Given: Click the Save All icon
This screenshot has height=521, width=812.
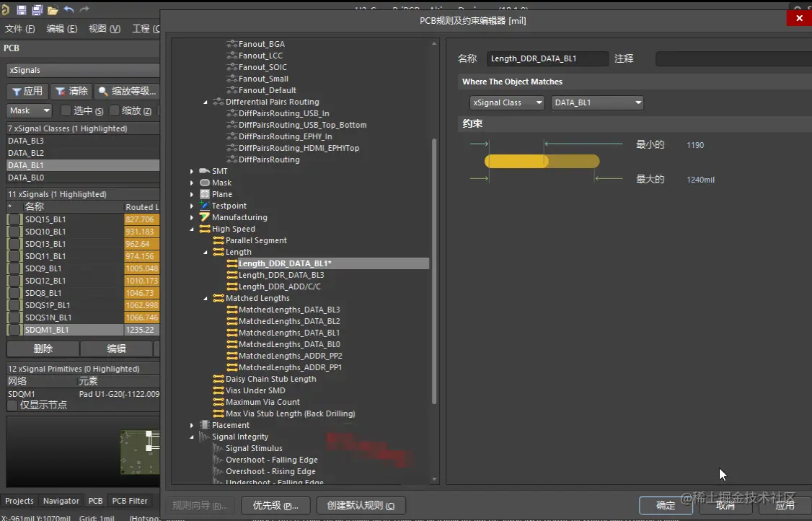Looking at the screenshot, I should [37, 10].
